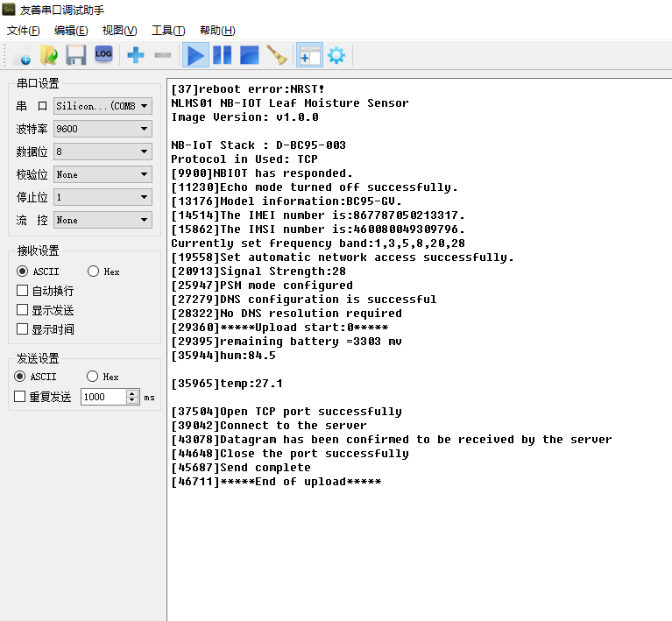The image size is (672, 621).
Task: Click the 'Close the port successfully' line
Action: pos(290,454)
